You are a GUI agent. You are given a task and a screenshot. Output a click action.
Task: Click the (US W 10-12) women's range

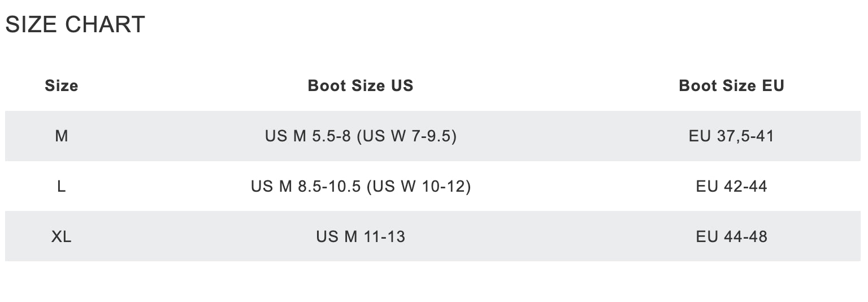(419, 186)
